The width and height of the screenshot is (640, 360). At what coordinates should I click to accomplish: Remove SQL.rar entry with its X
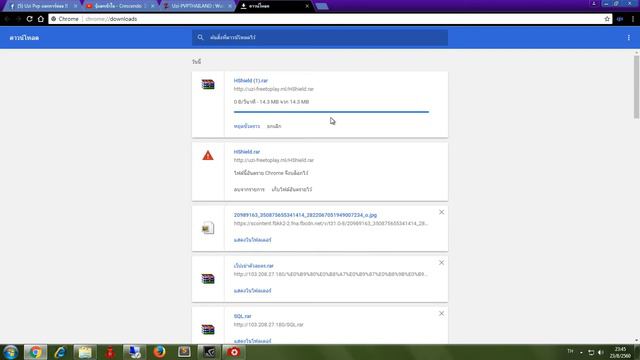[441, 313]
